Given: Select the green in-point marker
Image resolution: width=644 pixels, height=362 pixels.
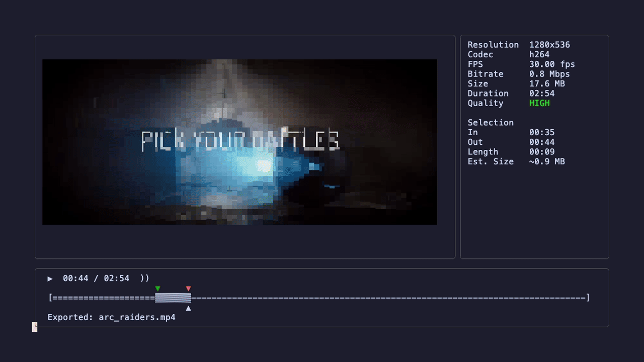Looking at the screenshot, I should 157,288.
